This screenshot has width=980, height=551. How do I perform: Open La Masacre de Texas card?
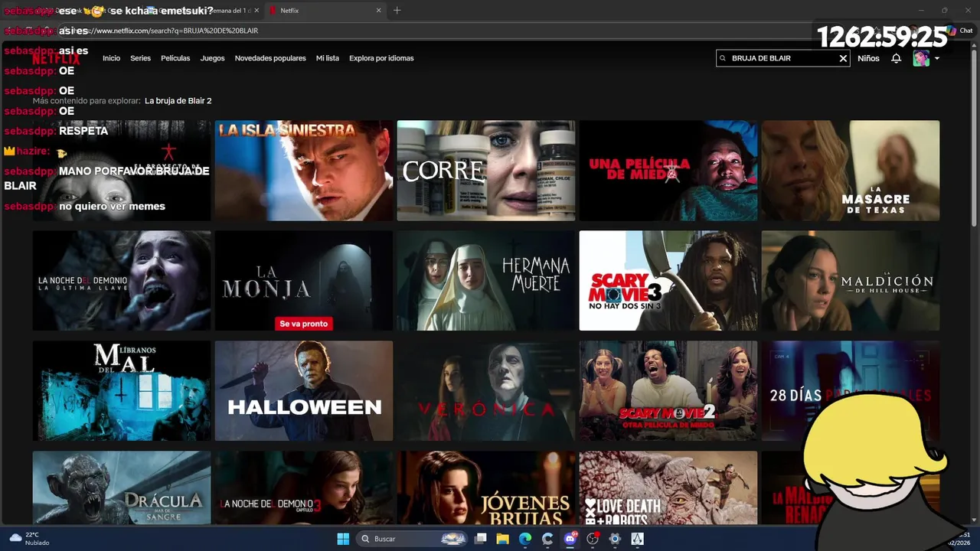pos(851,171)
